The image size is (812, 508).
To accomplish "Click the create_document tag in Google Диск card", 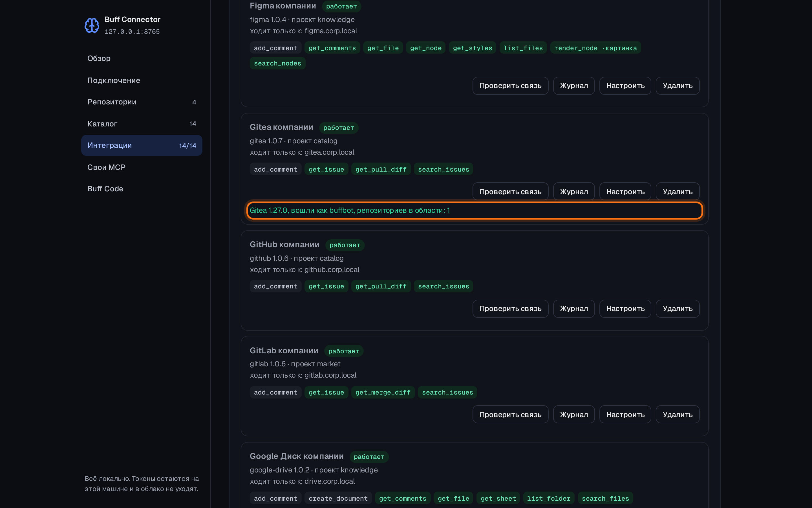I will point(338,498).
